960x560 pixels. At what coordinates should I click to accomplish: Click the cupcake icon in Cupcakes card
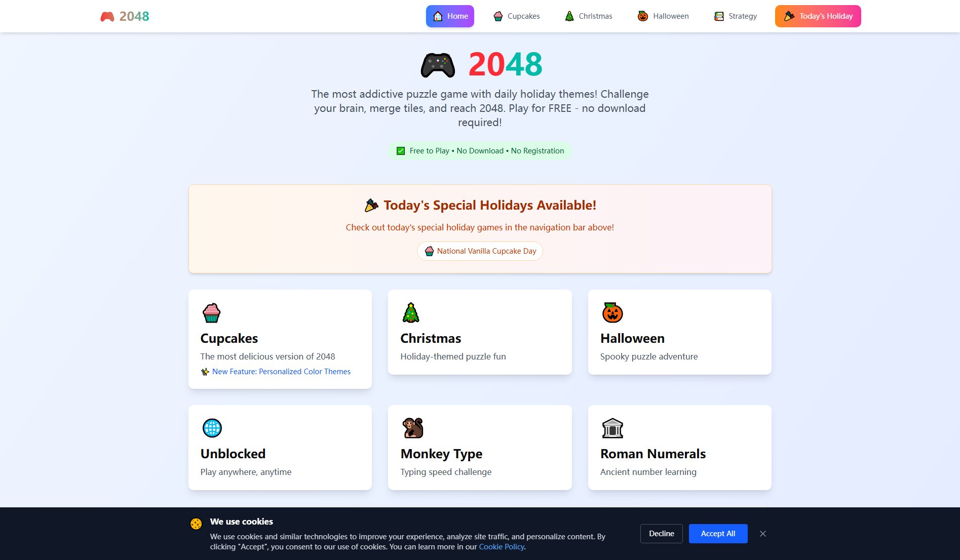[x=211, y=313]
